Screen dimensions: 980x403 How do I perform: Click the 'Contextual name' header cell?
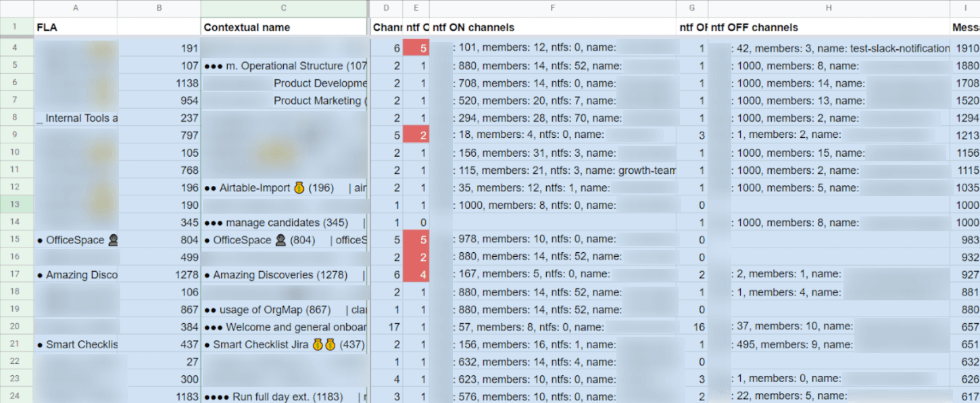(284, 27)
